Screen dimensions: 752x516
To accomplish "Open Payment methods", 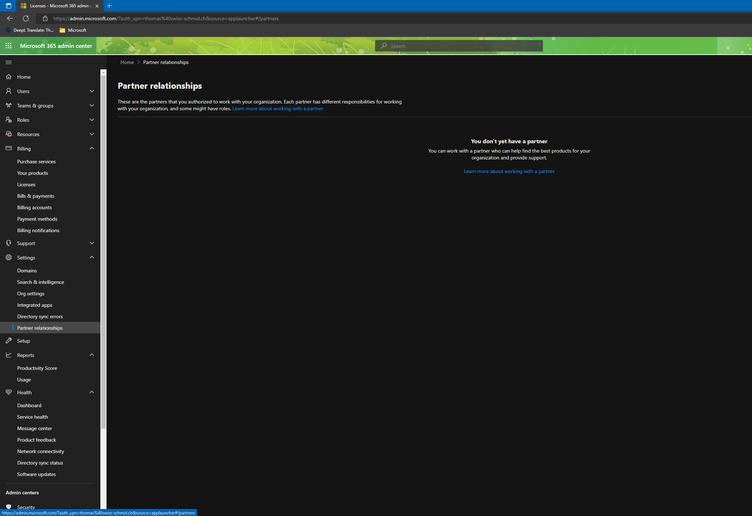I will coord(37,219).
